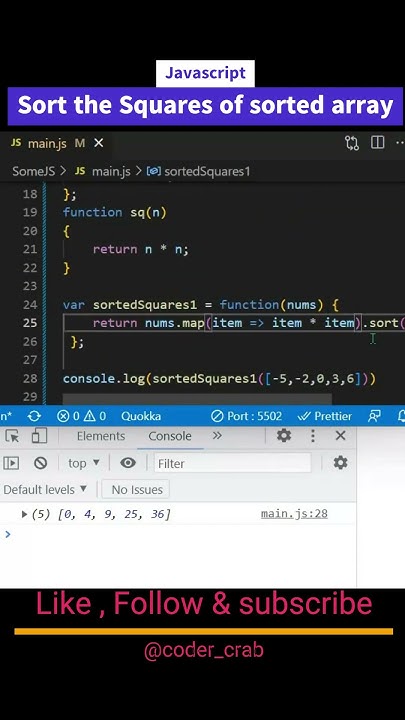Clear the console
The width and height of the screenshot is (405, 720).
[x=40, y=463]
